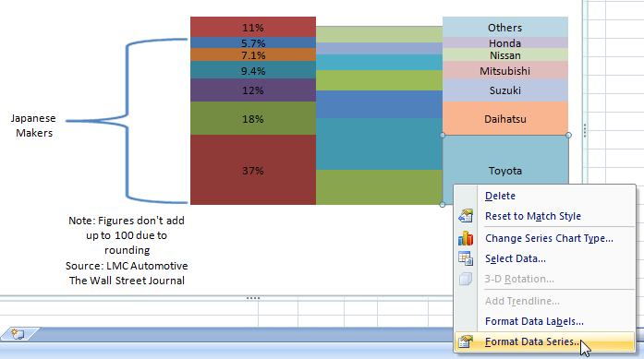Click the Reset to Match Style icon
Viewport: 644px width, 359px height.
pos(466,216)
